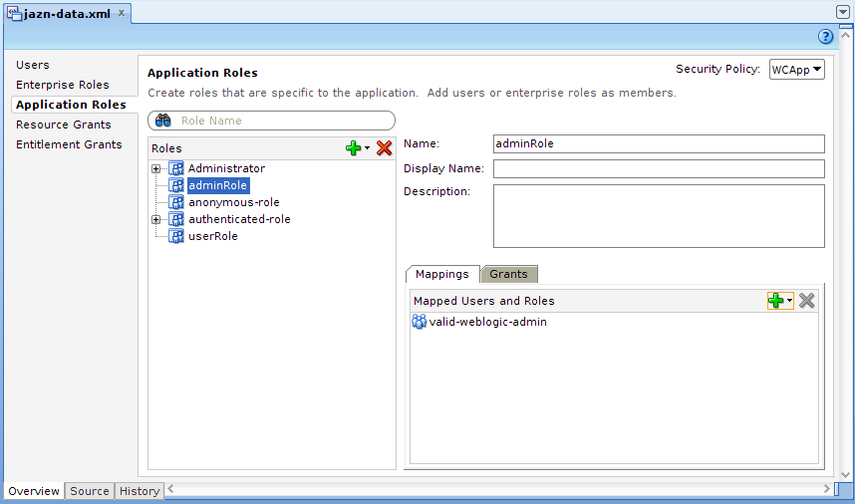855x504 pixels.
Task: Click the binoculars search icon
Action: coord(164,121)
